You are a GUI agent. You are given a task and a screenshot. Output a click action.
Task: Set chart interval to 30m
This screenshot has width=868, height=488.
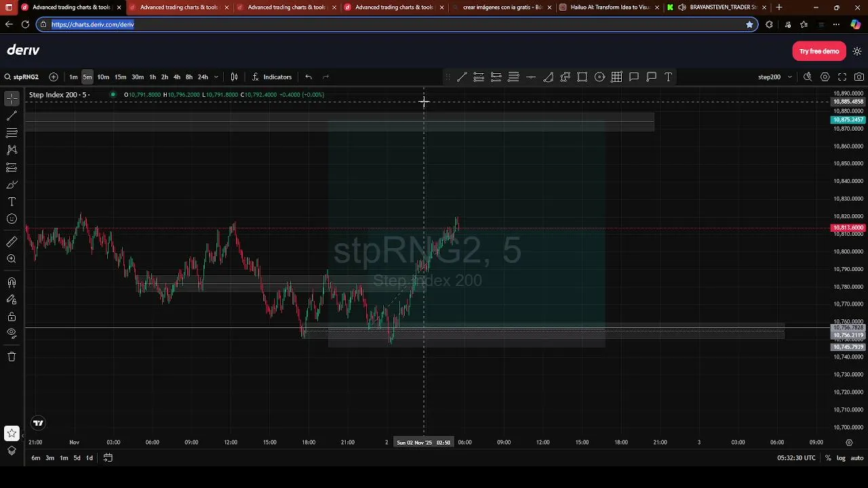coord(138,77)
